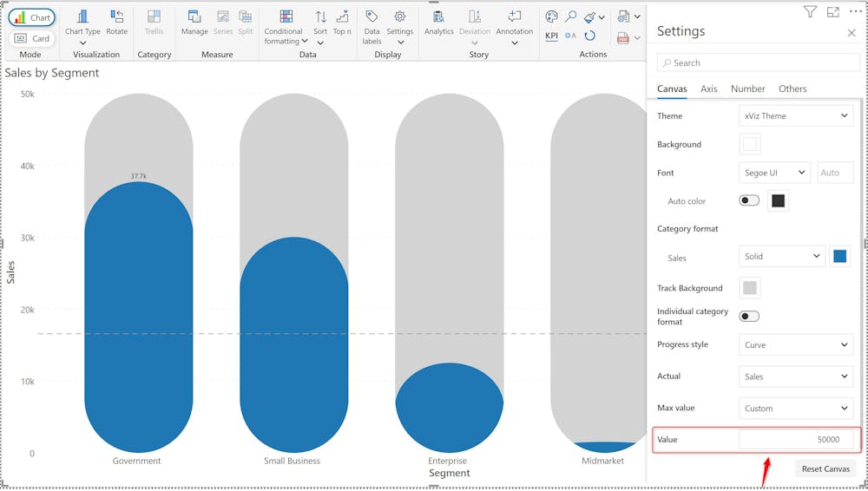Viewport: 868px width, 491px height.
Task: Click the Reset Canvas button
Action: (x=825, y=469)
